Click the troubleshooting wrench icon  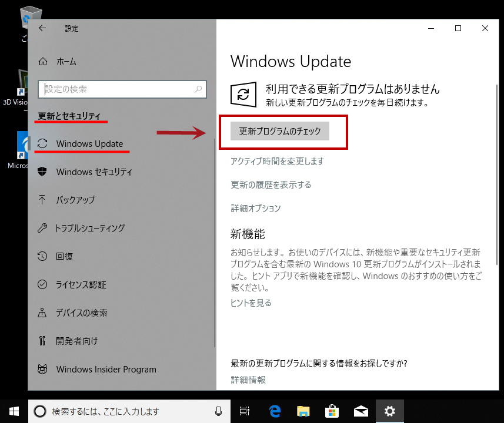(x=42, y=228)
